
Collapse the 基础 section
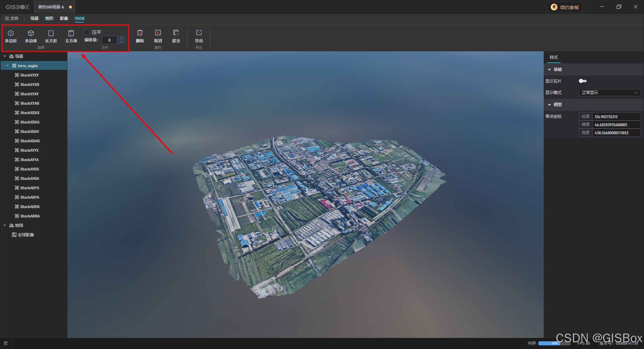click(549, 69)
